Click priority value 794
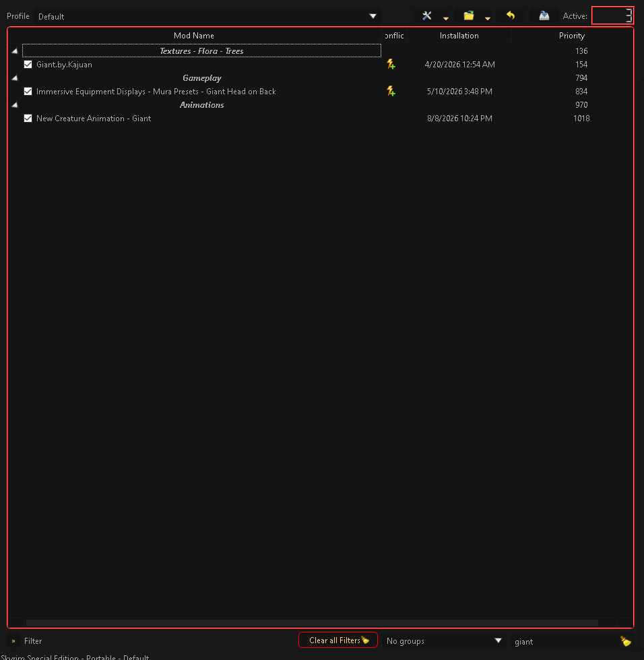644x660 pixels. (581, 78)
